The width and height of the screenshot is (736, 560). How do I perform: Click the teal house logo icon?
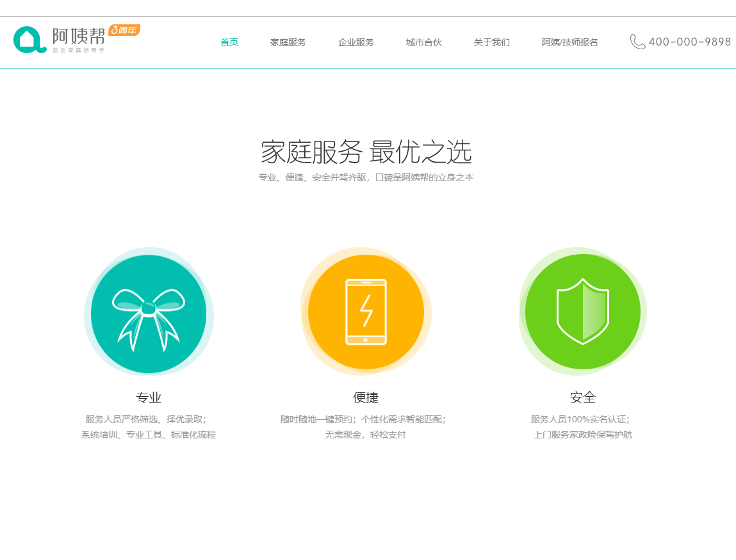tap(28, 40)
